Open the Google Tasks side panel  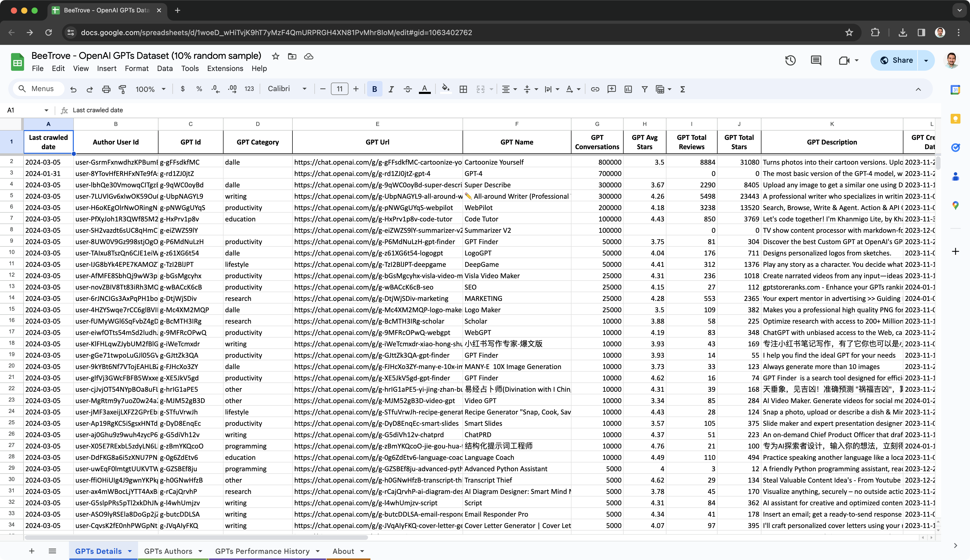pos(955,147)
